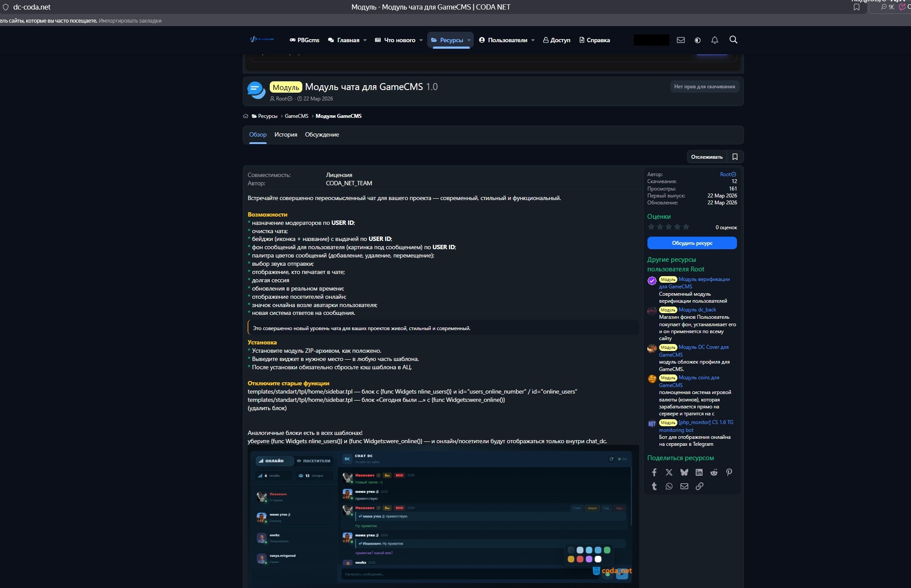
Task: Open the Модули GameCMS breadcrumb link
Action: (338, 116)
